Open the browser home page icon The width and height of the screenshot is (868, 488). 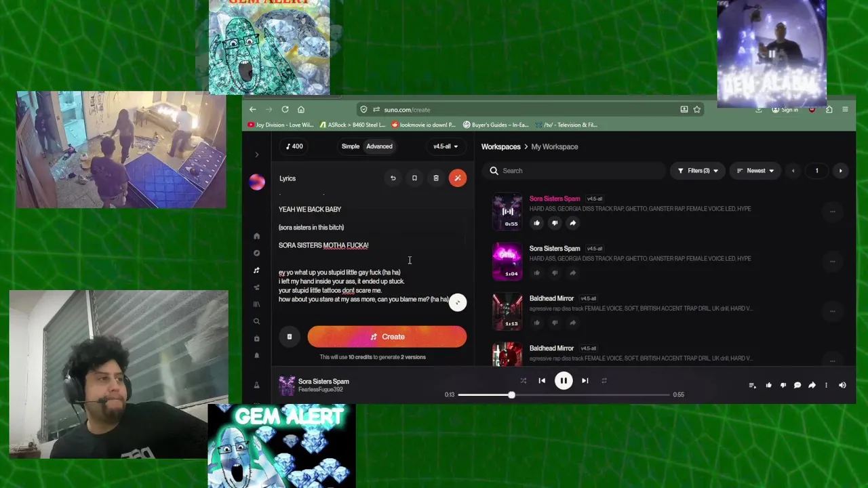click(x=301, y=109)
